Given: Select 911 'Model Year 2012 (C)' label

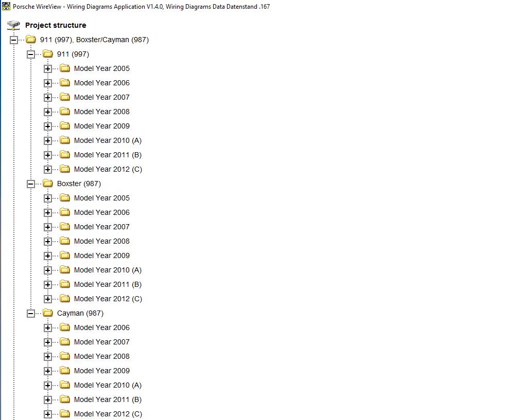Looking at the screenshot, I should [108, 169].
